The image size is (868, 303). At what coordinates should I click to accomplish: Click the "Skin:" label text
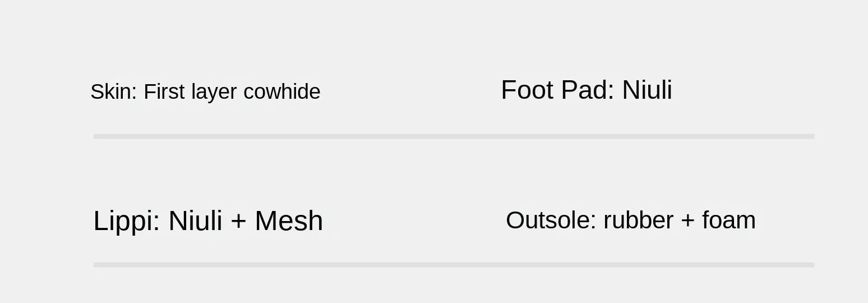113,91
